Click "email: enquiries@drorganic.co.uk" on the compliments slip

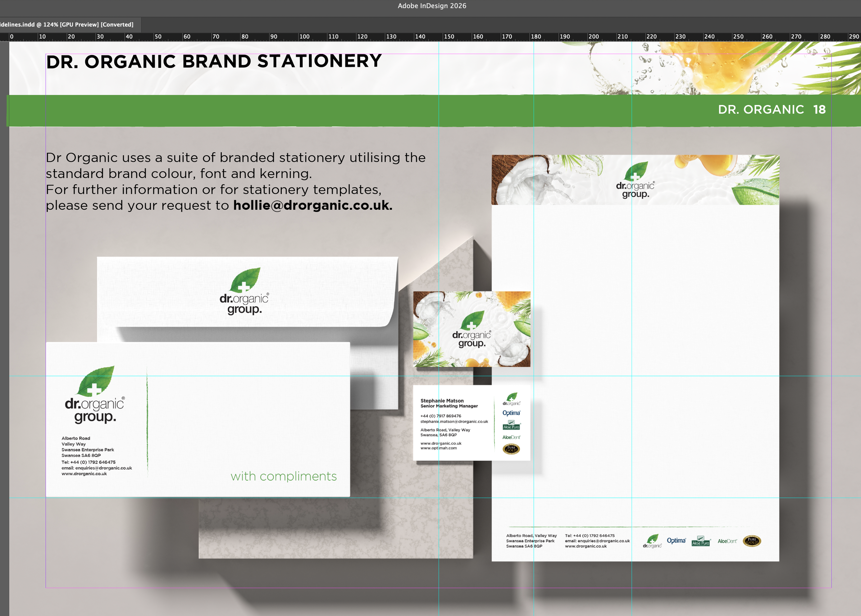click(x=97, y=468)
